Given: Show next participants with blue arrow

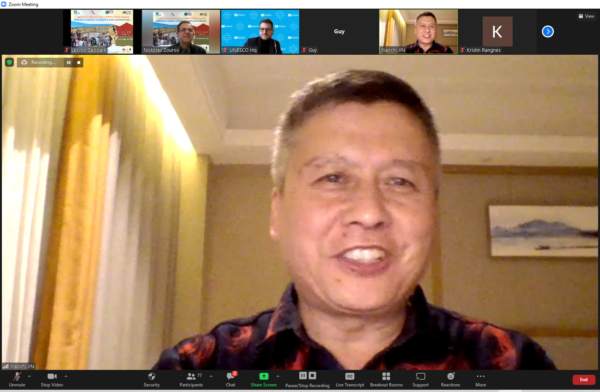Looking at the screenshot, I should click(548, 31).
